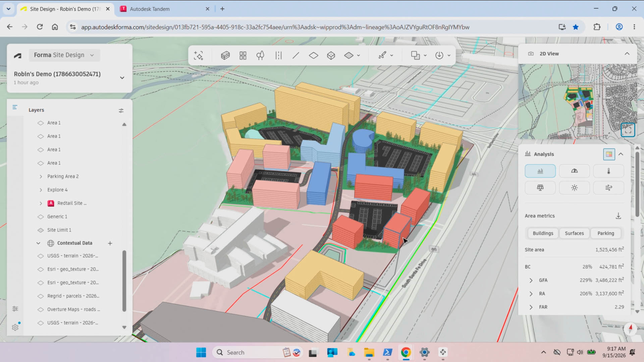Screen dimensions: 644x362
Task: Toggle visibility of Site Limit 1 layer
Action: tap(41, 230)
